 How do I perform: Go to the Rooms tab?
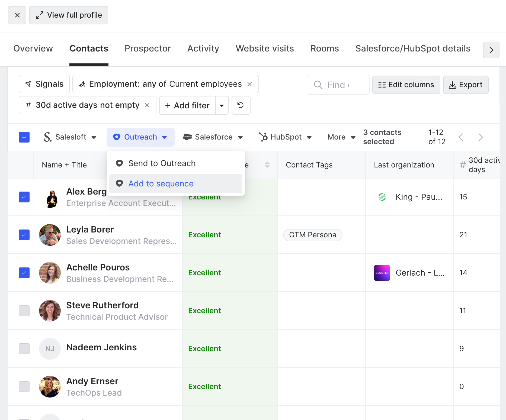pyautogui.click(x=325, y=49)
